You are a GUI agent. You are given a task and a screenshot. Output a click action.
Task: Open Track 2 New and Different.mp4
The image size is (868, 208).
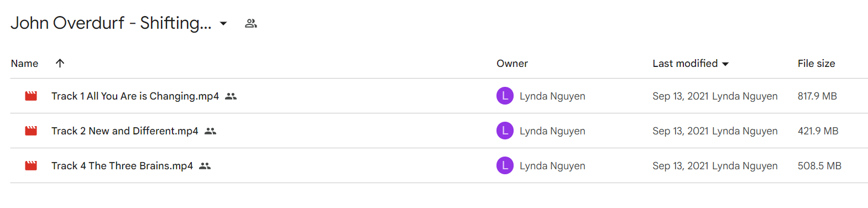click(124, 131)
